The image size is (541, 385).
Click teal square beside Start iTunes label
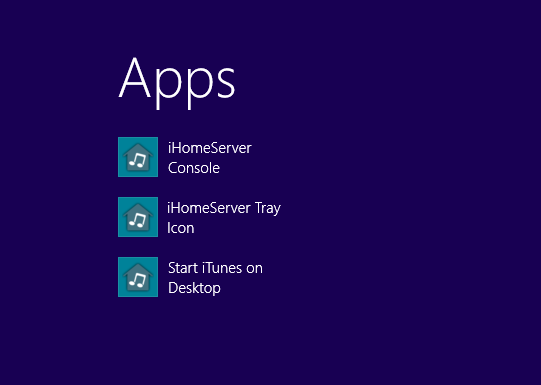coord(138,277)
